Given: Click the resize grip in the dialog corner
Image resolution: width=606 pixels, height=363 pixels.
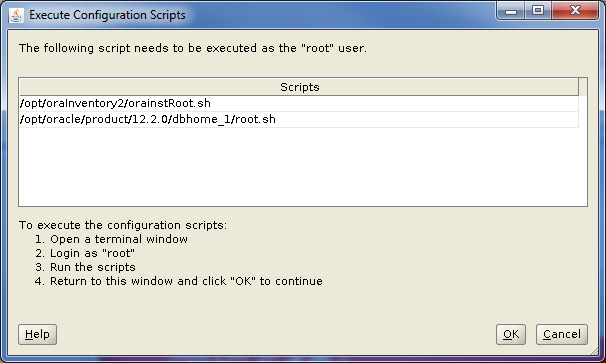Looking at the screenshot, I should [x=594, y=351].
